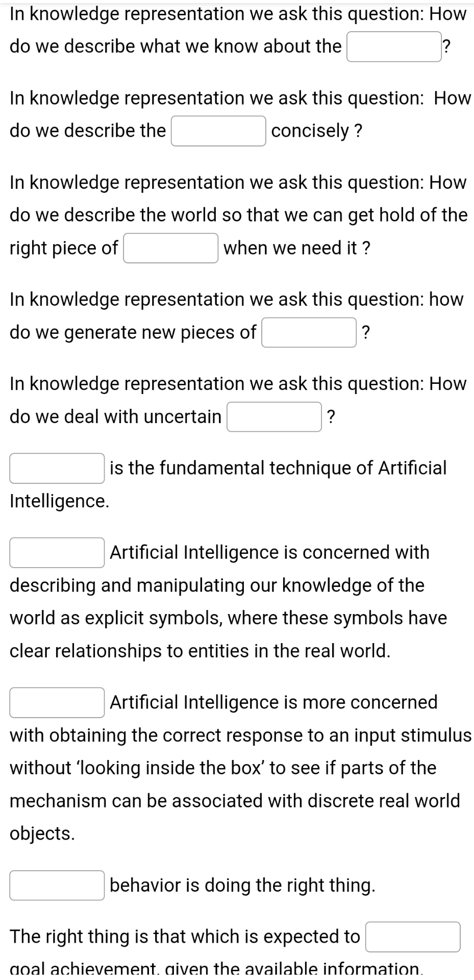Screen dimensions: 474x980
Task: Click the answer box in the second question
Action: pyautogui.click(x=218, y=131)
